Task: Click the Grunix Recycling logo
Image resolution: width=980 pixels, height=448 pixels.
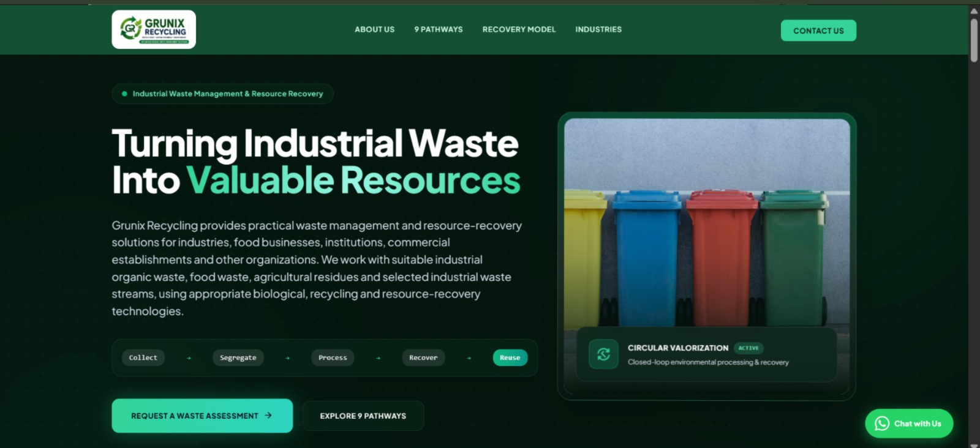Action: point(154,29)
